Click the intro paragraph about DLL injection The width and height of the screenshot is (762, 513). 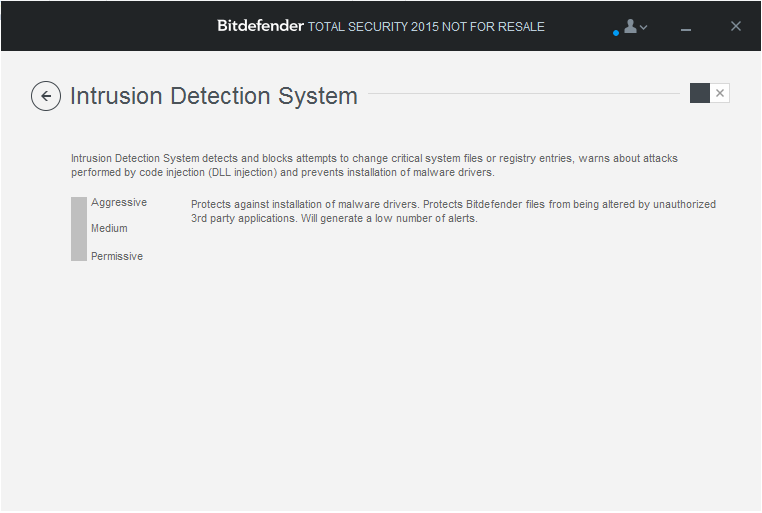pos(374,165)
